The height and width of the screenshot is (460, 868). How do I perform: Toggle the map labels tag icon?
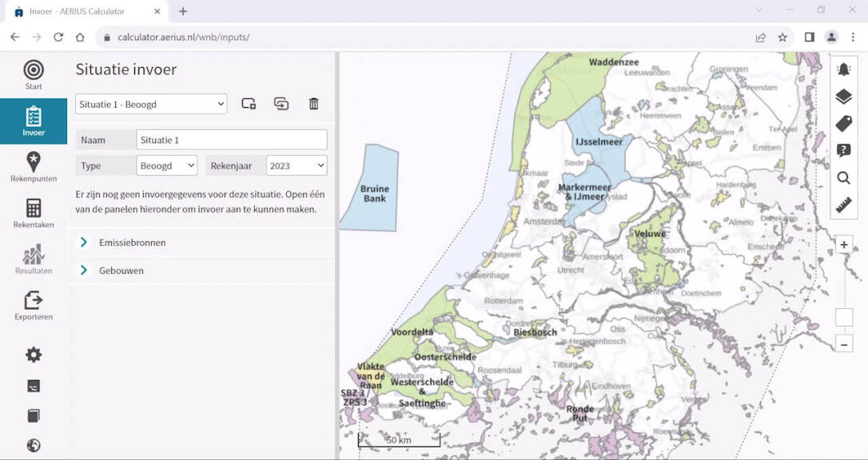coord(843,124)
